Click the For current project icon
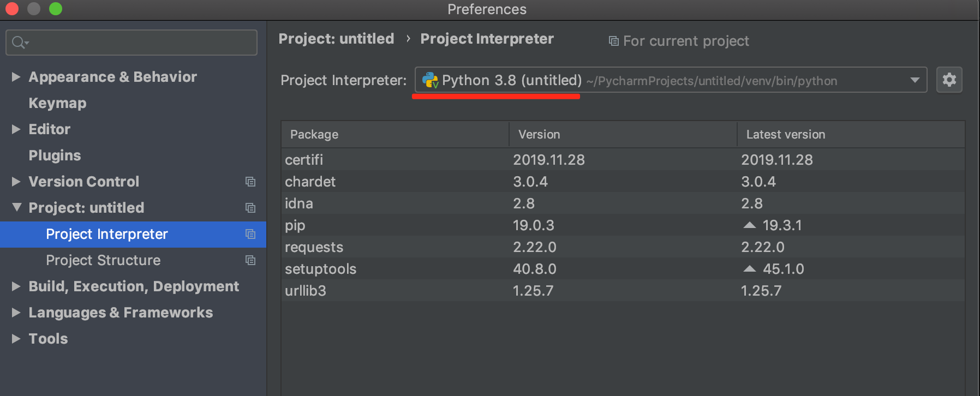The image size is (980, 396). point(614,41)
